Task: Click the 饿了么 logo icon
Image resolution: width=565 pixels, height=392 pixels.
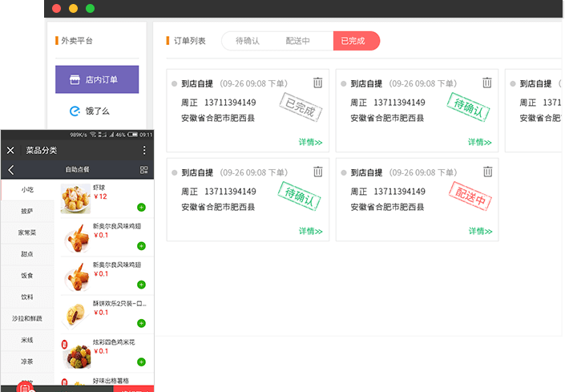Action: click(x=75, y=111)
